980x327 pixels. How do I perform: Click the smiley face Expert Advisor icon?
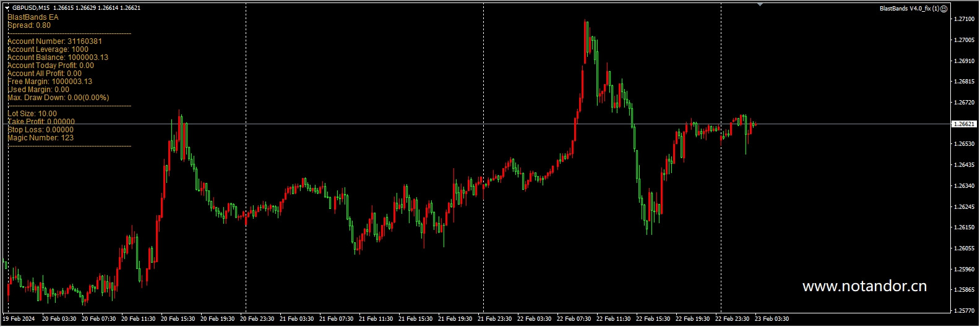tap(943, 9)
